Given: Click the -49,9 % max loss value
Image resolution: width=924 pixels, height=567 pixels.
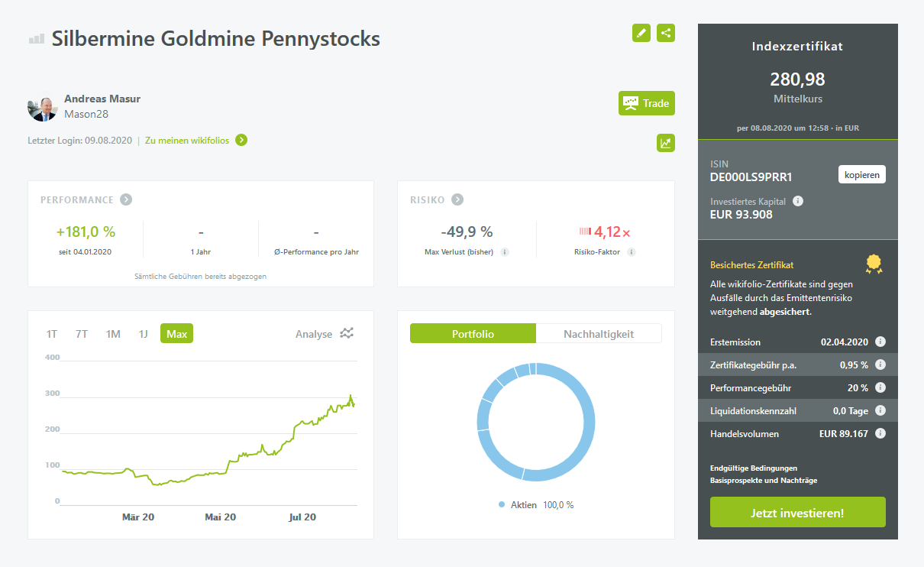Looking at the screenshot, I should click(467, 232).
